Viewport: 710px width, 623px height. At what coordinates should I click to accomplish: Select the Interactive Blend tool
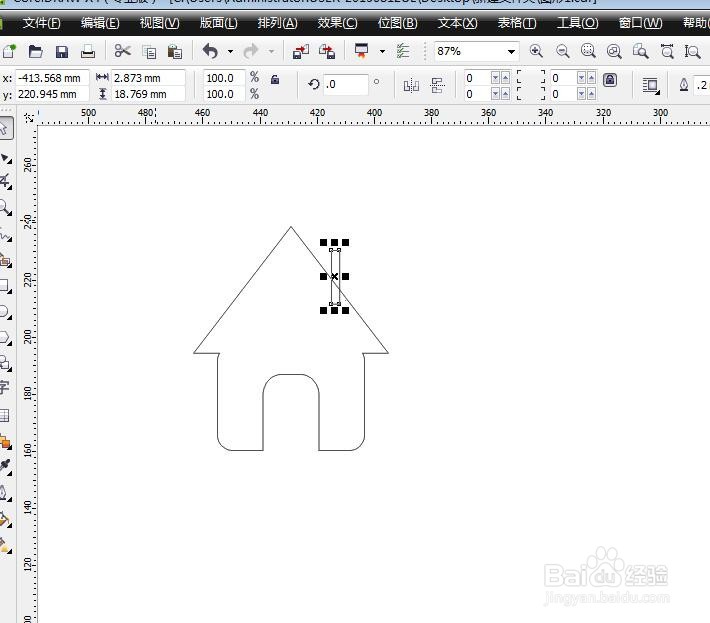[x=5, y=441]
